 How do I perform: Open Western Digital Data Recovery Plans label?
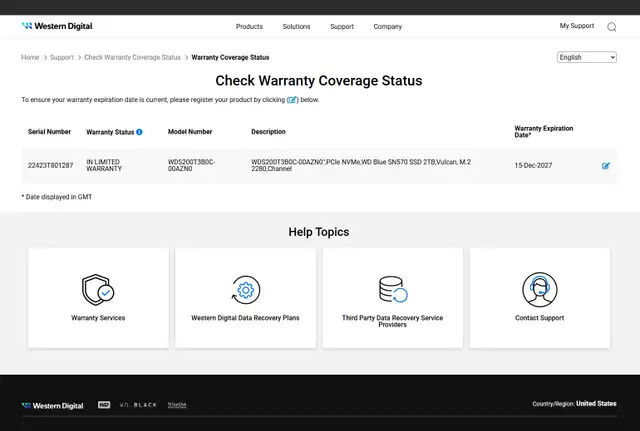[245, 318]
